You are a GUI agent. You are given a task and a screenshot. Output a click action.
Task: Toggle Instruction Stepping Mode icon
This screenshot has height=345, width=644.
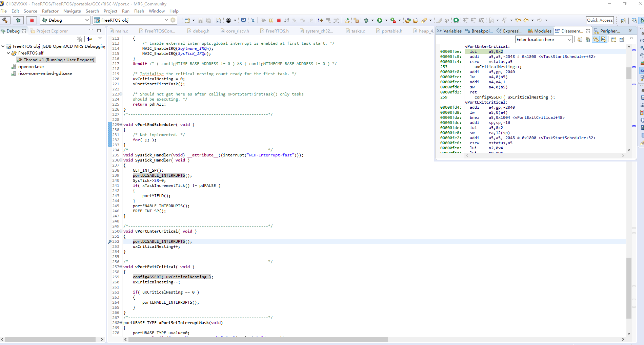click(320, 20)
